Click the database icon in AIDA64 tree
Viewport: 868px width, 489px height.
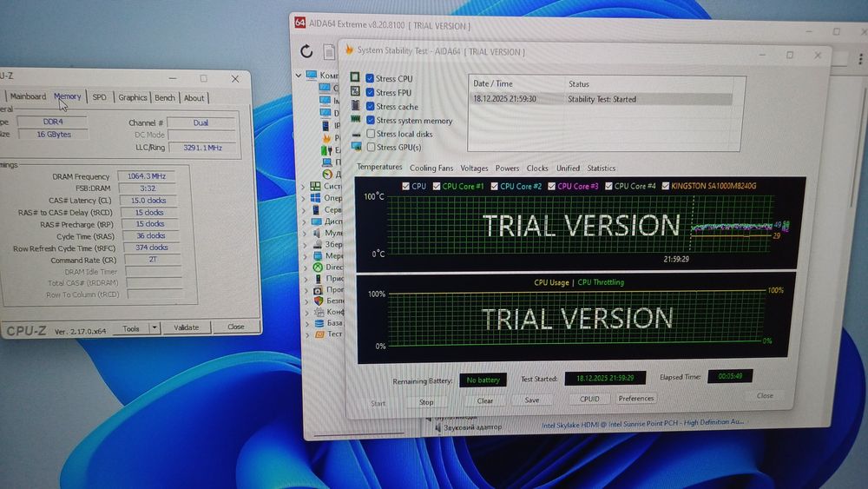coord(319,323)
